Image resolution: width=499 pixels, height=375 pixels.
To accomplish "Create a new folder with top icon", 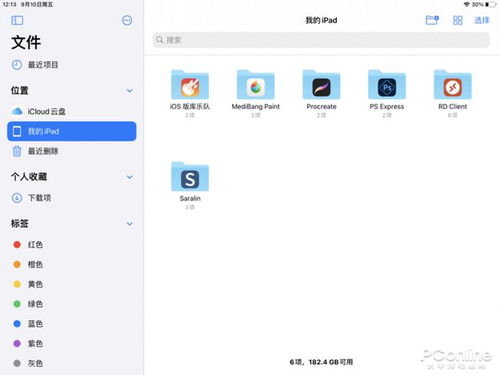I will 432,20.
